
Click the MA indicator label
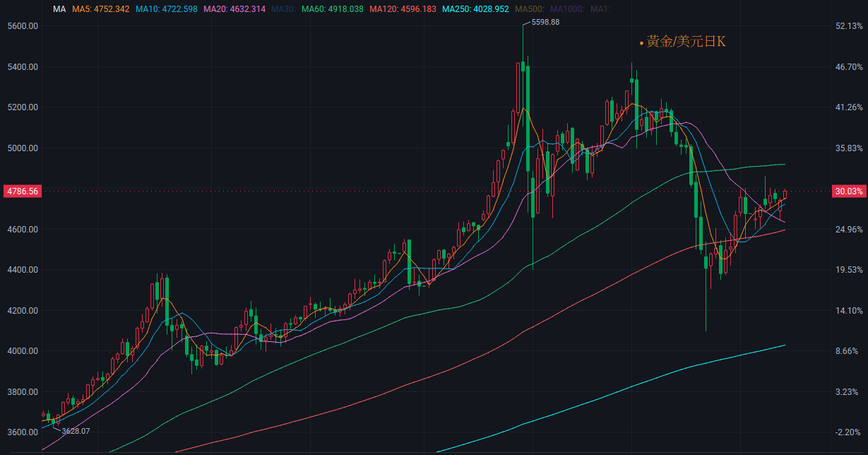[60, 9]
